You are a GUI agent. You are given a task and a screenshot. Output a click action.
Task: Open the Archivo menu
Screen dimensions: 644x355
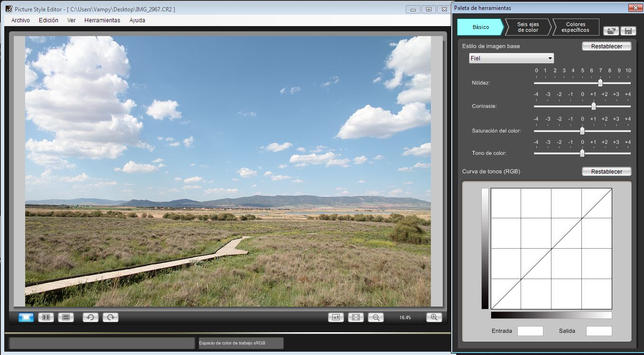(20, 20)
